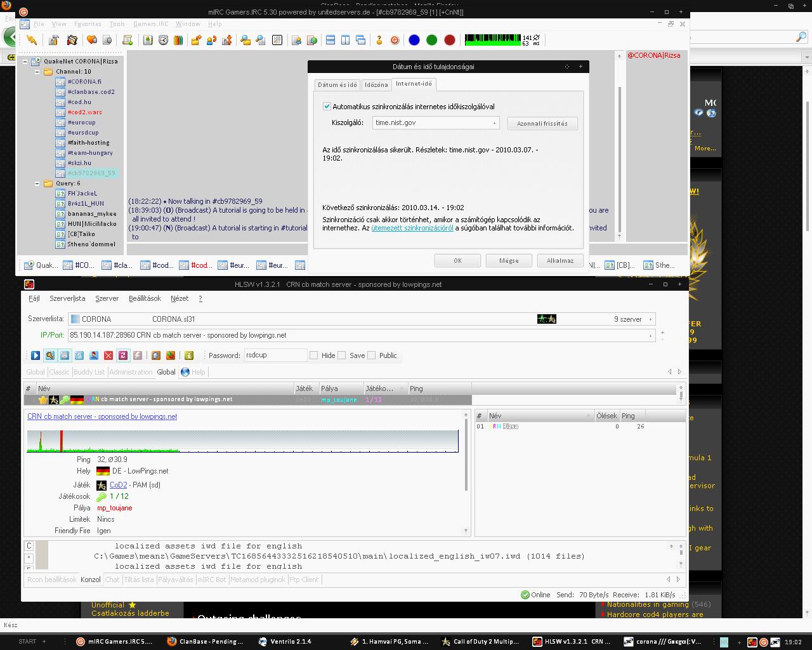This screenshot has height=650, width=812.
Task: Follow the ütemezett szinkronizációról link
Action: [412, 228]
